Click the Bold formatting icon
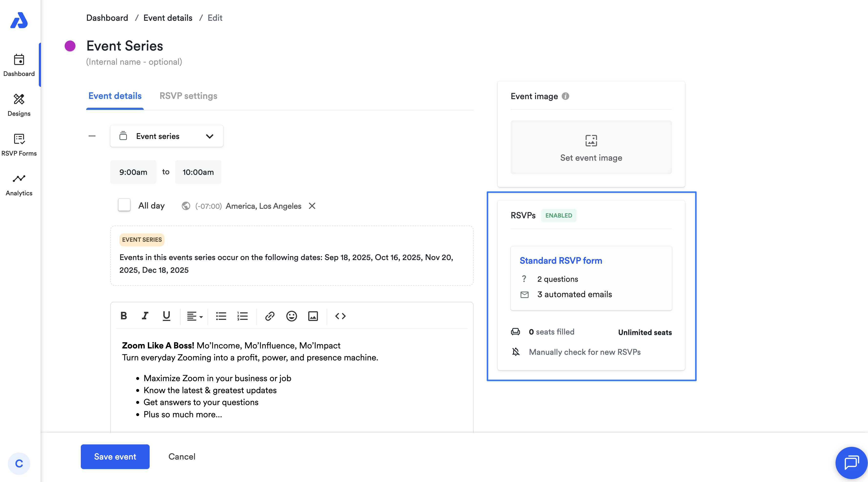The height and width of the screenshot is (482, 868). coord(124,316)
